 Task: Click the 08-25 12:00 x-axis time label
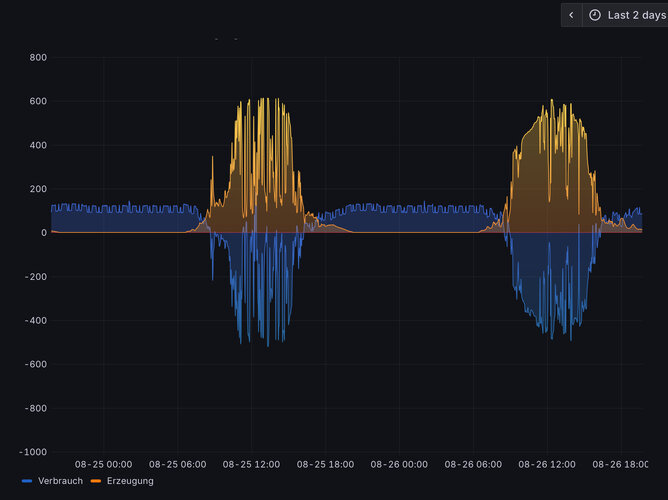point(251,464)
